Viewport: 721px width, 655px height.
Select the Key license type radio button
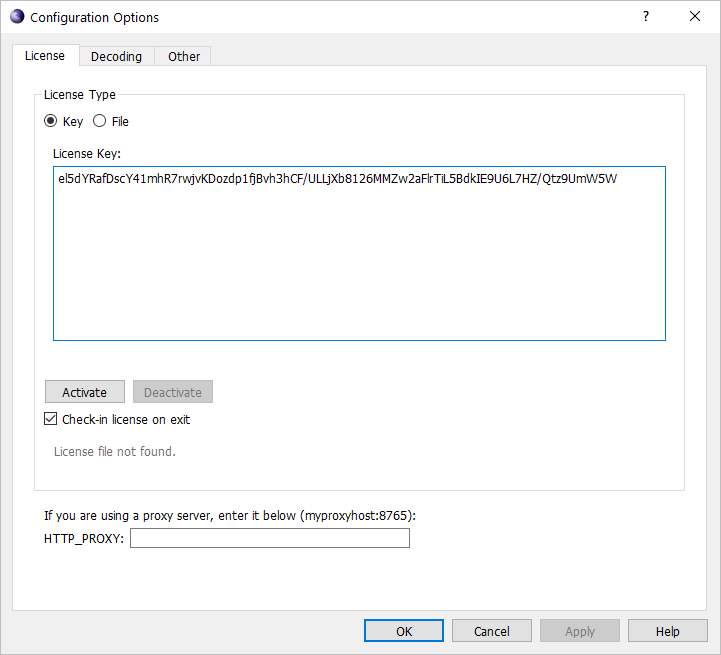coord(51,121)
